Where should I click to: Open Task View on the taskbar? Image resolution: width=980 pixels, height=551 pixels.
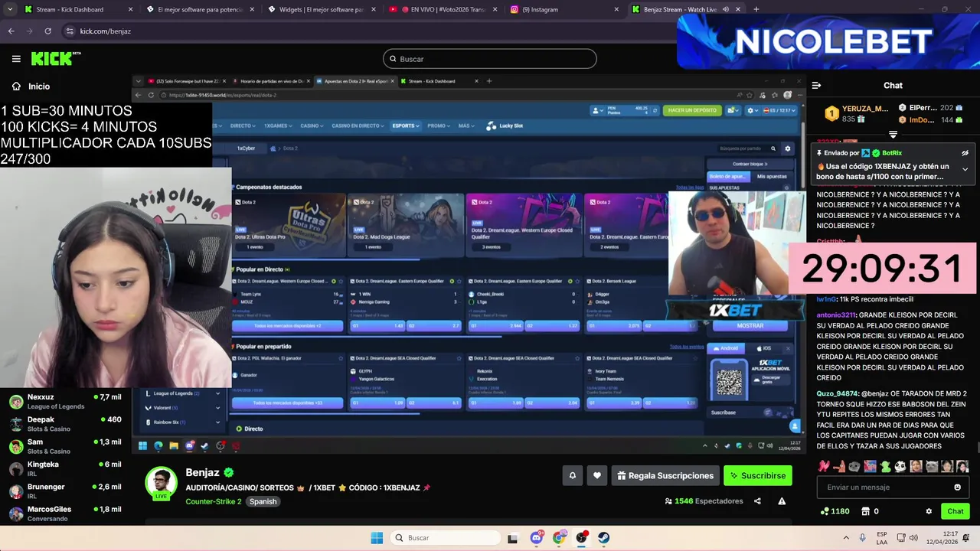pyautogui.click(x=512, y=538)
